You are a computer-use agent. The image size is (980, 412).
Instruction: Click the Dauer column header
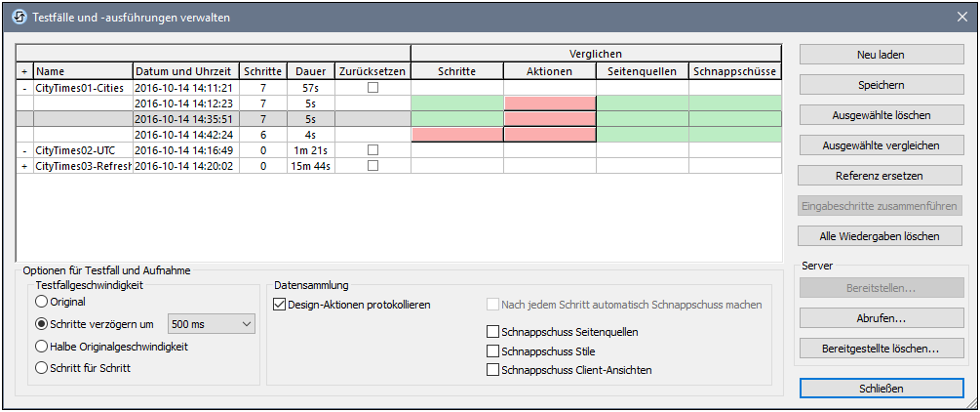[x=311, y=71]
